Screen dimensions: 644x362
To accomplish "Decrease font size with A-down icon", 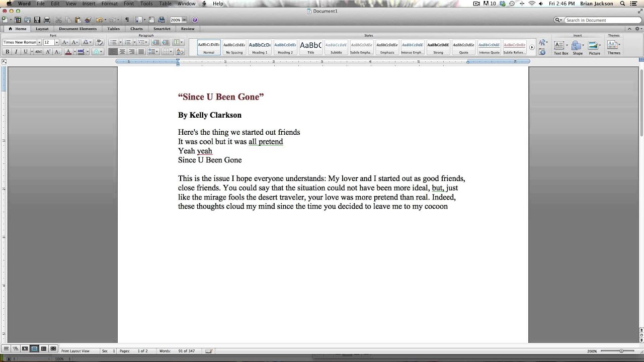I will point(74,42).
